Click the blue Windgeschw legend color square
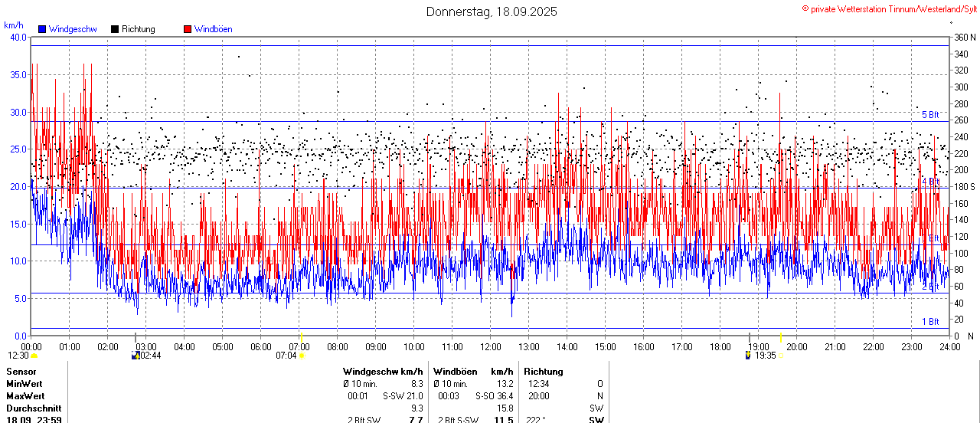The height and width of the screenshot is (423, 980). pos(42,29)
